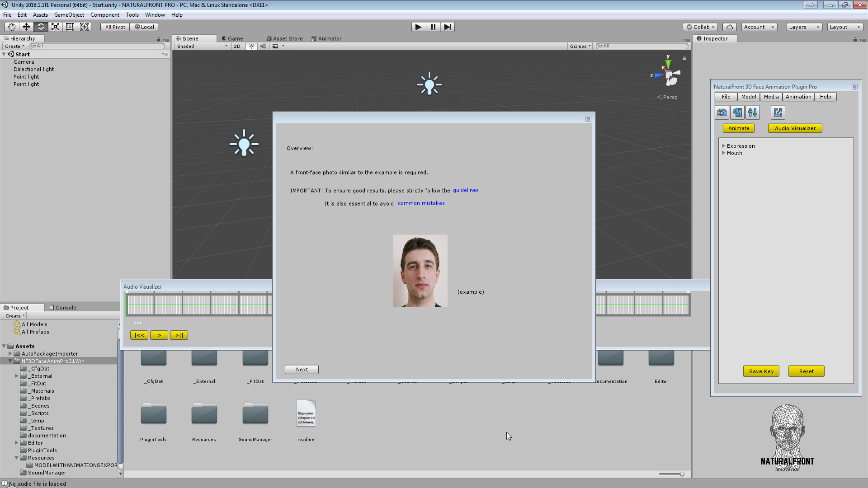Activate the Rect transform tool
The width and height of the screenshot is (868, 488).
70,27
